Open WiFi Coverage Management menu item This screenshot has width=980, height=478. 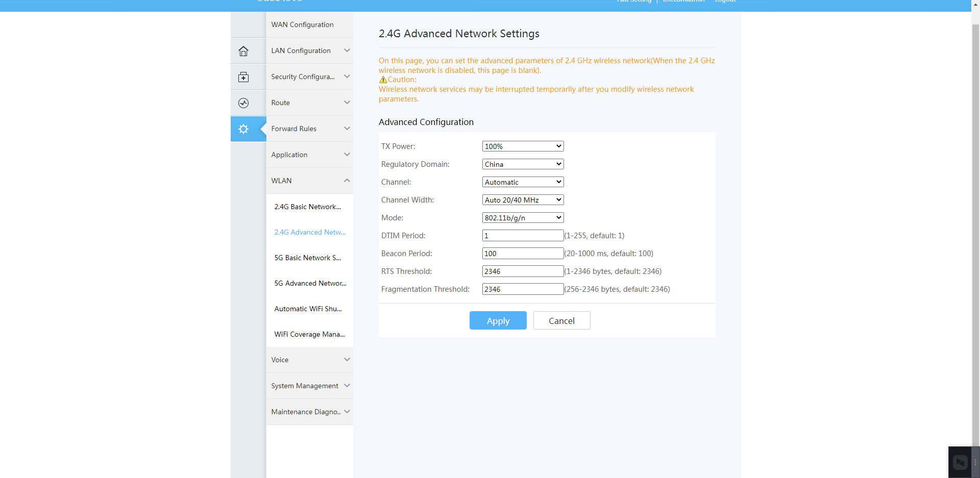tap(309, 334)
